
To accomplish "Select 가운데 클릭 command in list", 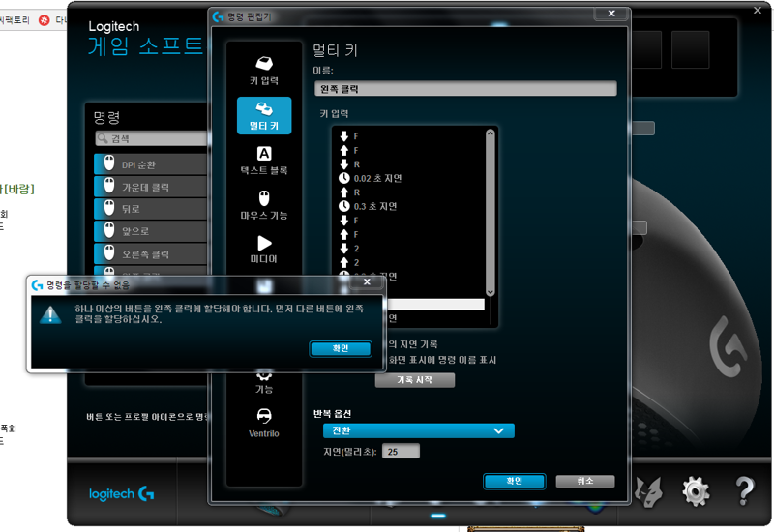I will click(x=151, y=187).
